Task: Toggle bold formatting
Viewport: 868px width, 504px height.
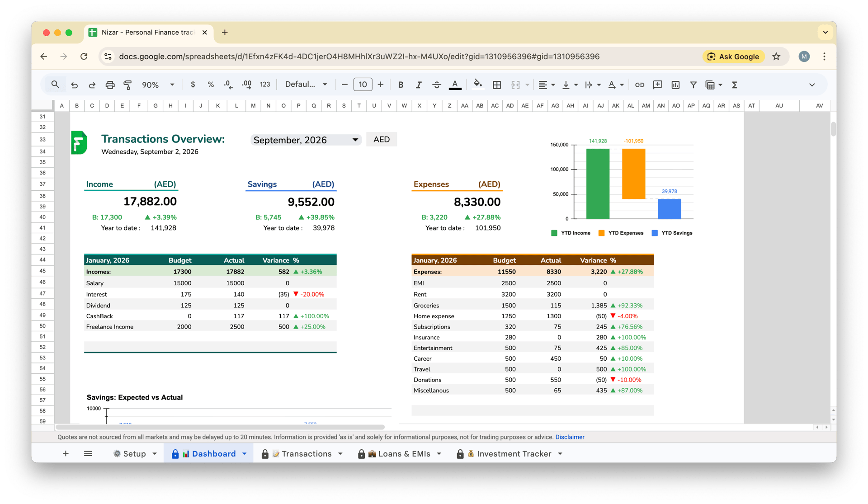Action: coord(401,85)
